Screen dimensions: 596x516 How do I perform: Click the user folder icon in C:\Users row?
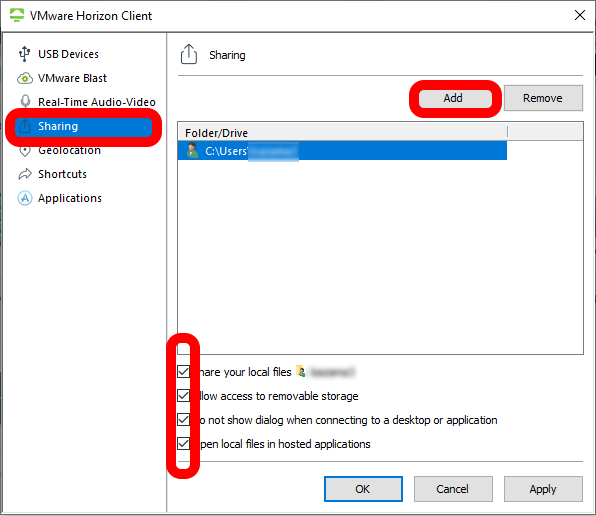(x=193, y=150)
